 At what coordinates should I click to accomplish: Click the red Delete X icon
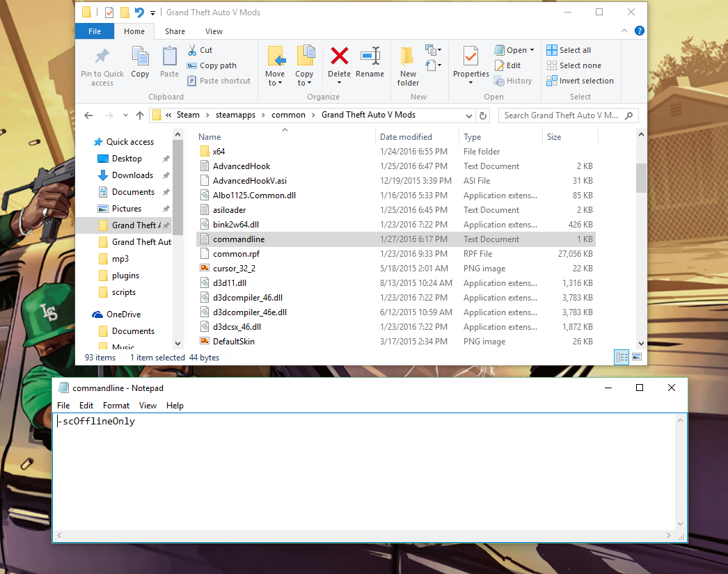(340, 56)
